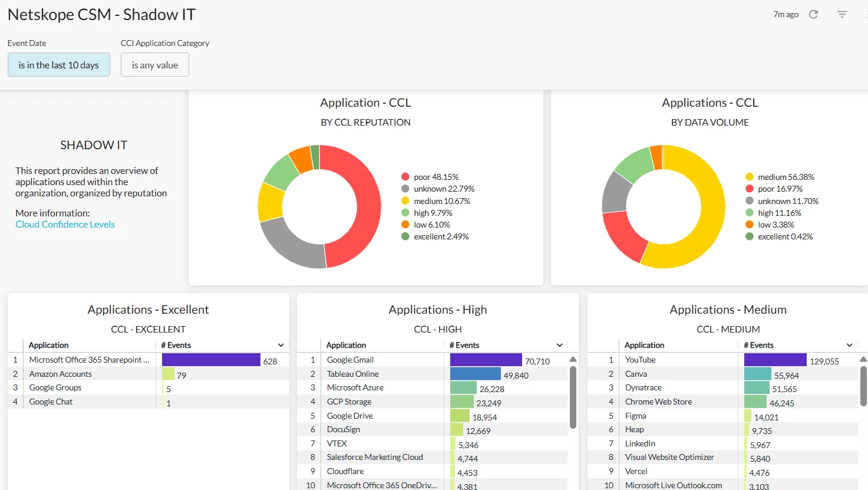This screenshot has height=490, width=868.
Task: Select the 'Microsoft Azure' row
Action: (x=432, y=387)
